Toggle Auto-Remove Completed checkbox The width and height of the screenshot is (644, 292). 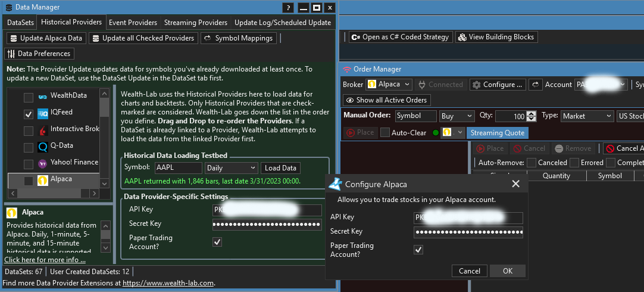611,163
